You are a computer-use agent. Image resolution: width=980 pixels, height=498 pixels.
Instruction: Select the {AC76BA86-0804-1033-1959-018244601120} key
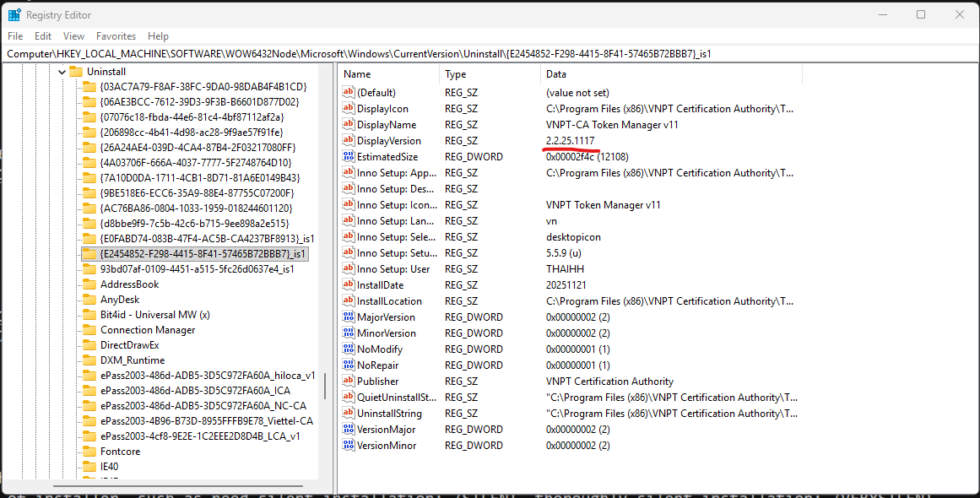tap(196, 208)
